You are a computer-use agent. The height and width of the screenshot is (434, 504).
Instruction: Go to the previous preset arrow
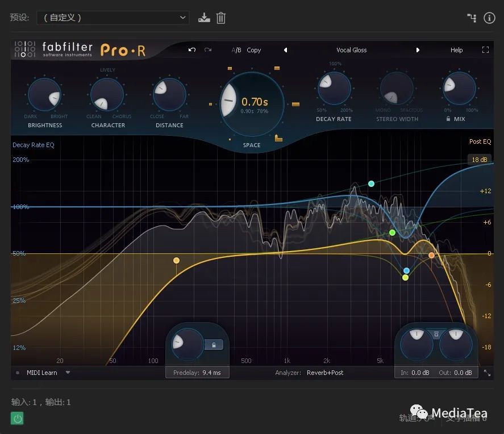[x=285, y=50]
